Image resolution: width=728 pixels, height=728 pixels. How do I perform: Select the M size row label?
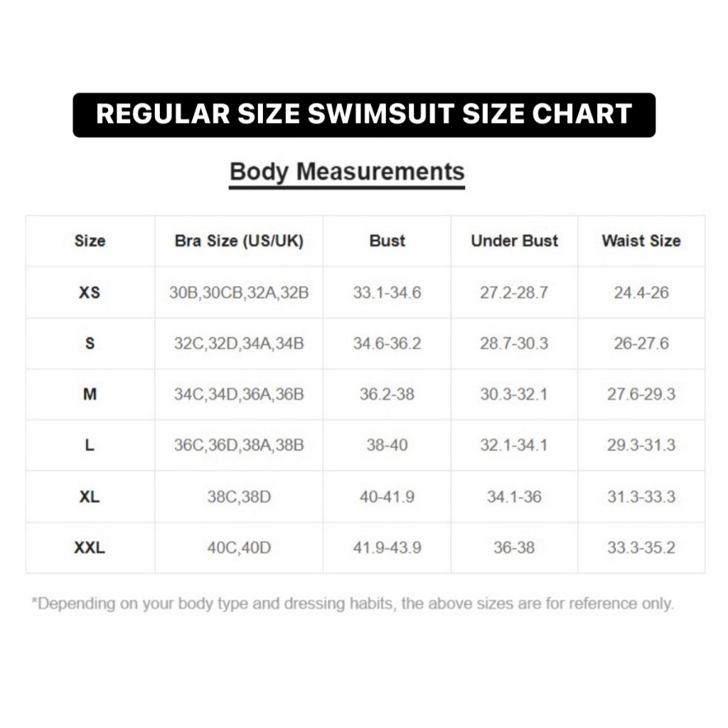point(90,394)
